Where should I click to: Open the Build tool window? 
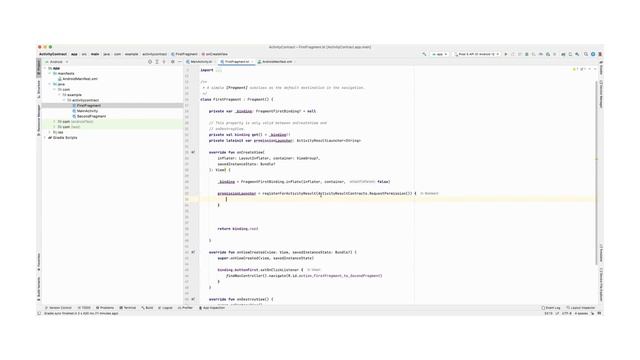click(147, 308)
